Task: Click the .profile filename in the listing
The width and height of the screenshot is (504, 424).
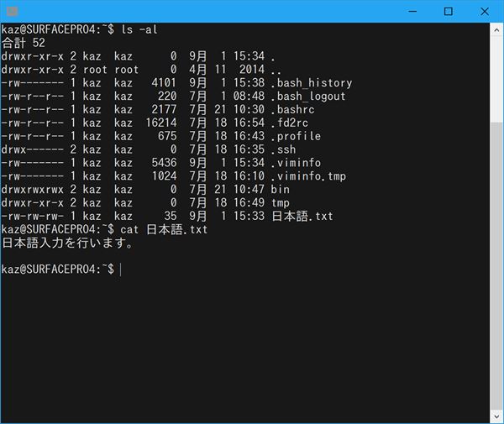Action: click(296, 136)
